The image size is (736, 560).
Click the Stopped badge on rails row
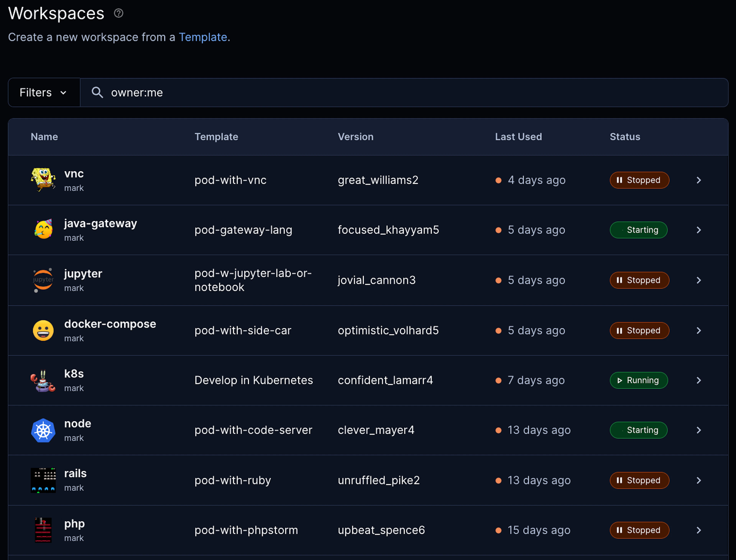point(639,480)
